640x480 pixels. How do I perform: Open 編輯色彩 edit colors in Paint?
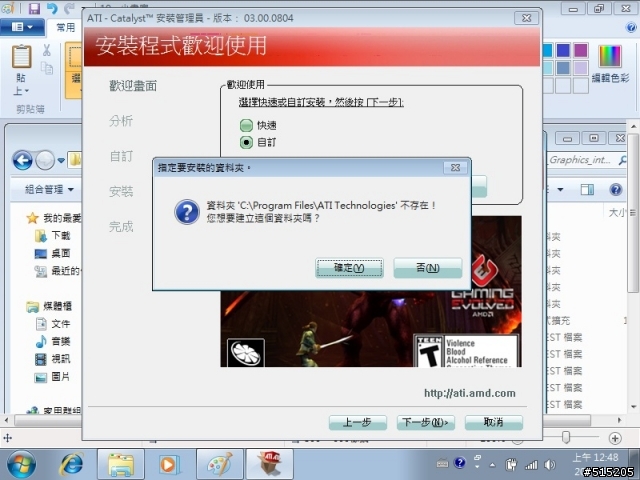[610, 63]
